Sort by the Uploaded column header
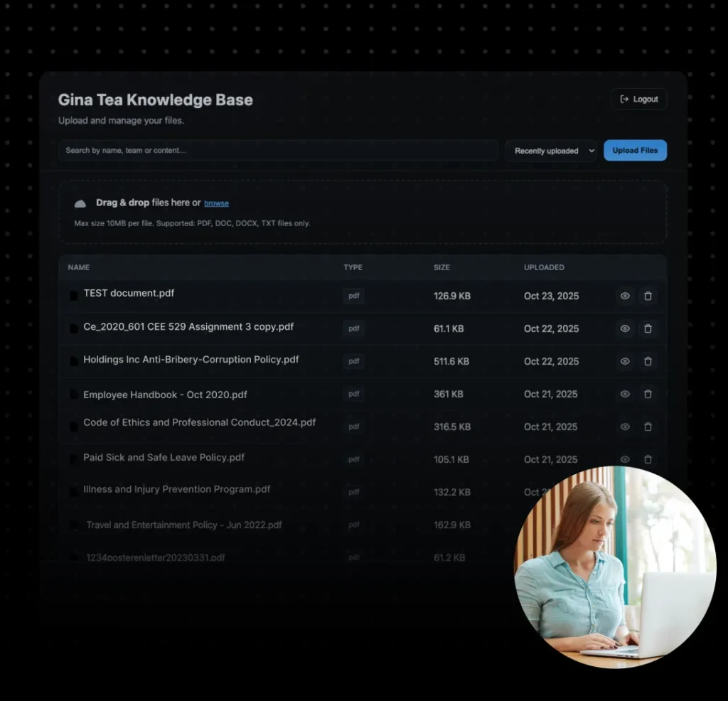 pos(544,267)
